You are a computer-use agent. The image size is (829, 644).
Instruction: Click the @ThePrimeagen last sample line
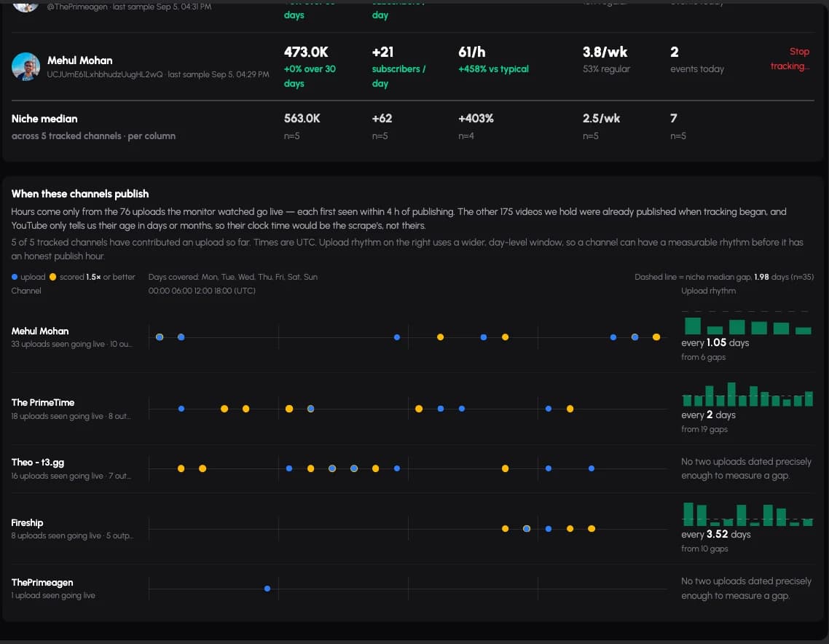click(129, 7)
